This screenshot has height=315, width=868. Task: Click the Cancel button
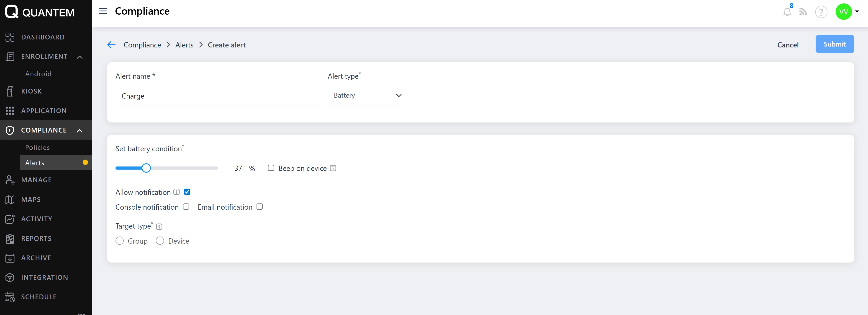[x=788, y=45]
